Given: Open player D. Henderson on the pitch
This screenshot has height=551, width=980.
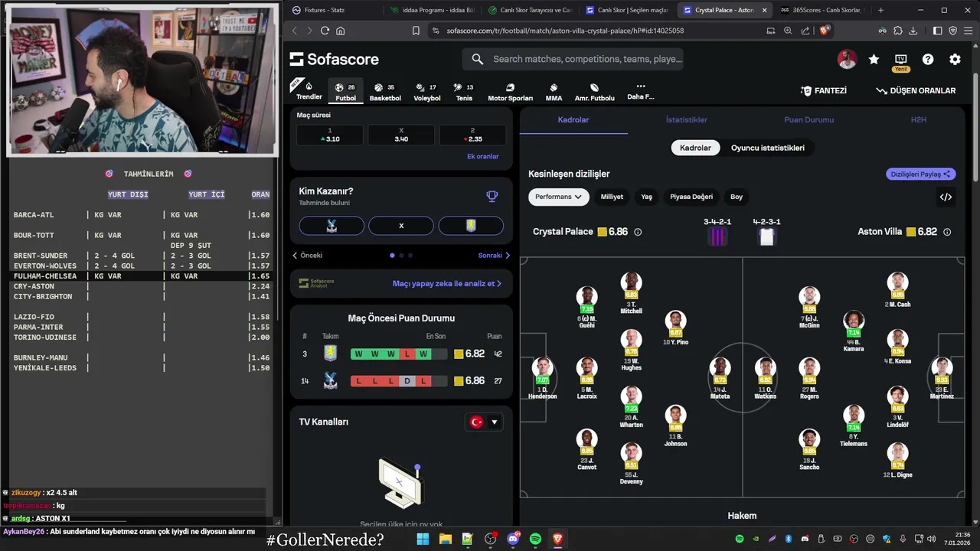Looking at the screenshot, I should tap(543, 378).
